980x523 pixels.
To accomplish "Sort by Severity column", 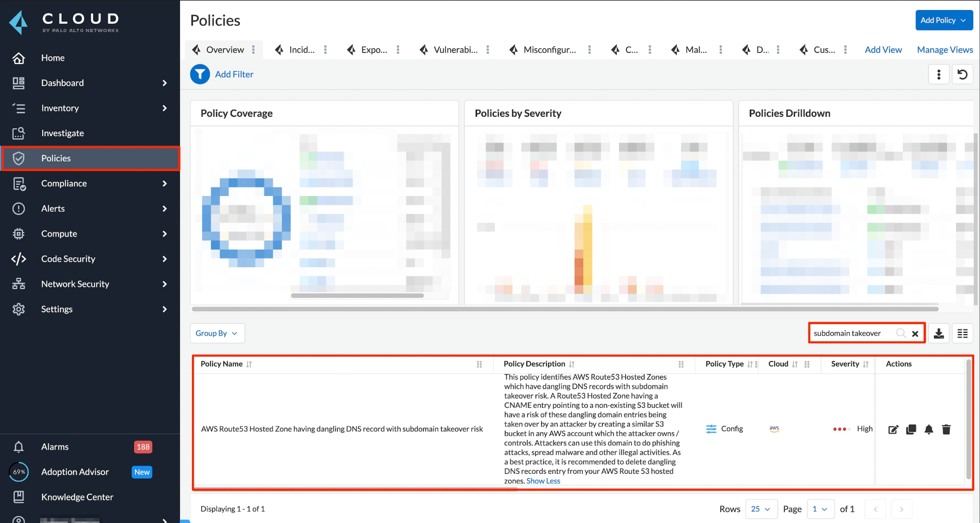I will (865, 364).
